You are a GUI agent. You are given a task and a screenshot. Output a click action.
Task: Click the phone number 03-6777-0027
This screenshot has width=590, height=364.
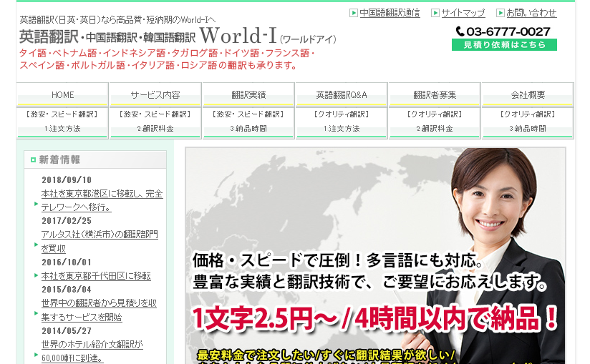click(508, 31)
